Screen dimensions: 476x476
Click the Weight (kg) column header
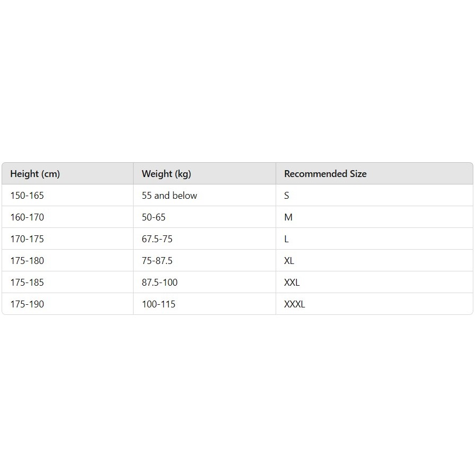[x=205, y=174]
